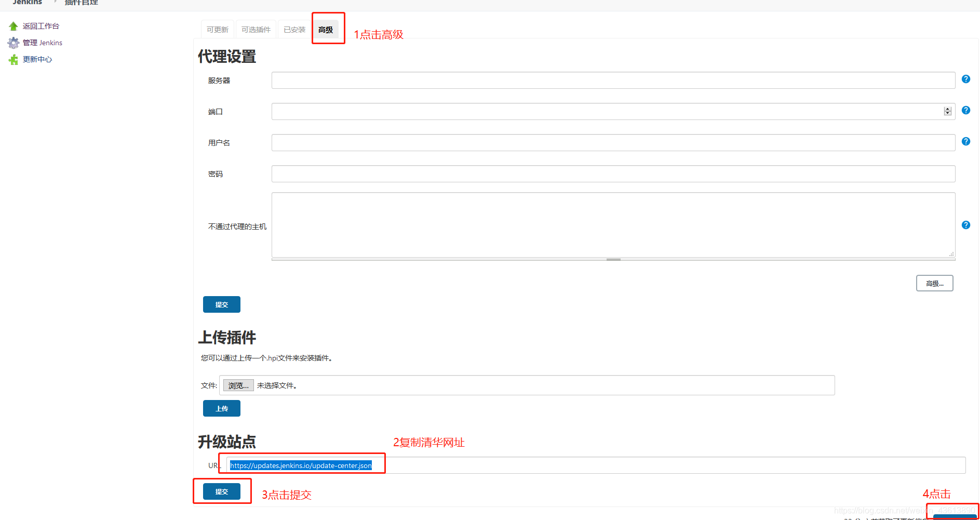
Task: Open the 管理 Jenkins link
Action: (x=43, y=43)
